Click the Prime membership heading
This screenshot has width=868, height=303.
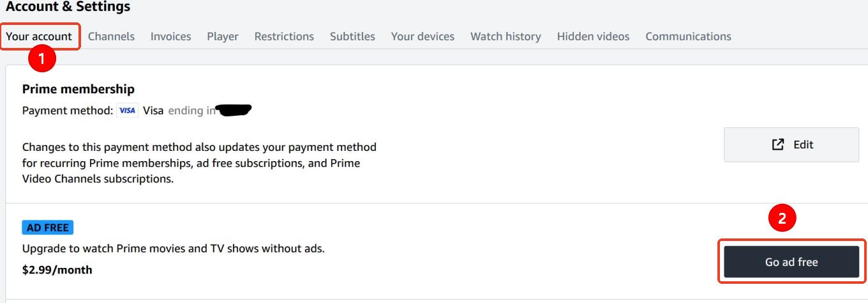pos(79,89)
